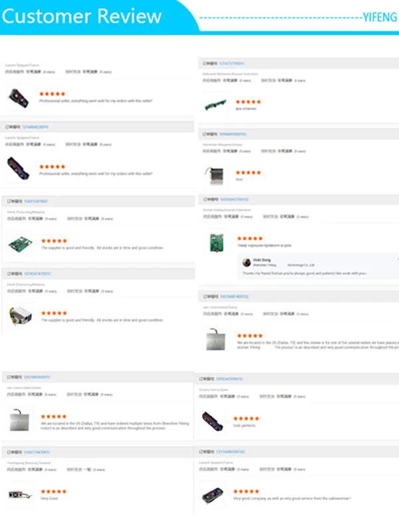This screenshot has height=532, width=399.
Task: Click five stars above 'Very Good' review
Action: coord(53,491)
